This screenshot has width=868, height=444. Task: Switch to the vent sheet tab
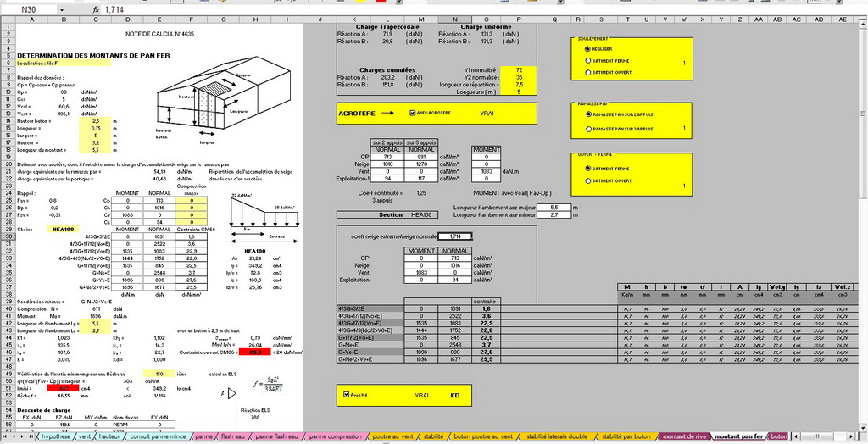(x=85, y=437)
